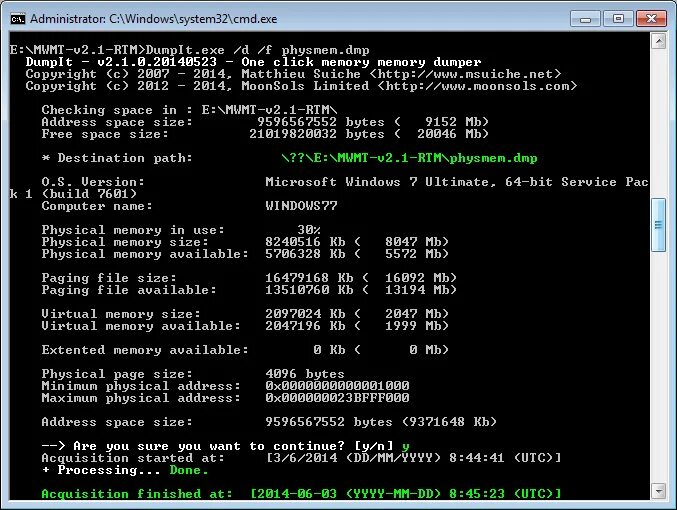
Task: Click the 'Extented memory available:' label
Action: (145, 350)
